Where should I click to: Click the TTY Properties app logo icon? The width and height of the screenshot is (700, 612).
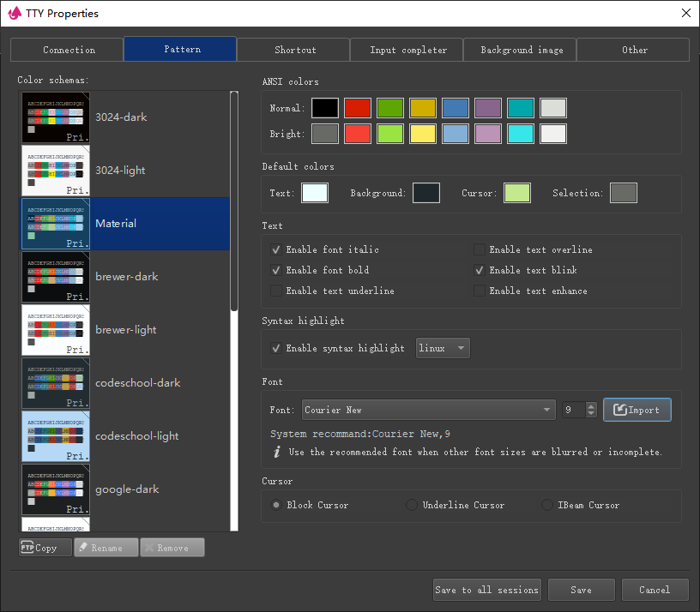tap(14, 13)
